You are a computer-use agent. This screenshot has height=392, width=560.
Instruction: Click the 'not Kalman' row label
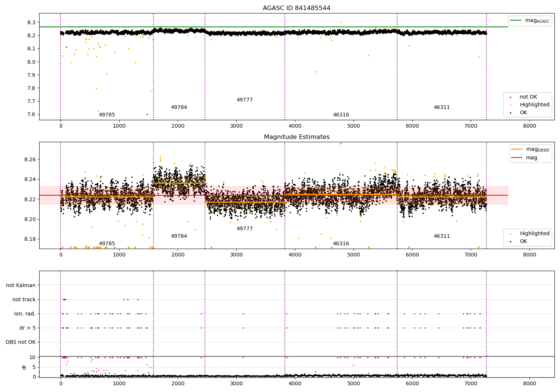[21, 286]
